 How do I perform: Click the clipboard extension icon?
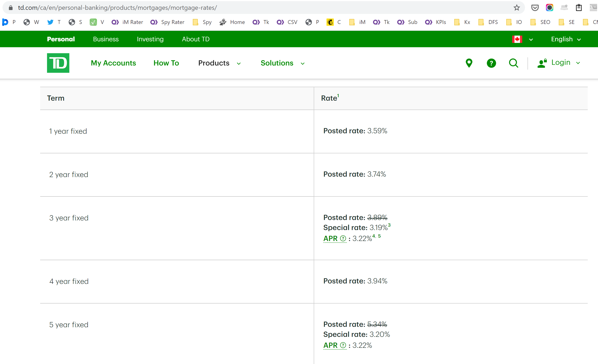click(x=579, y=8)
